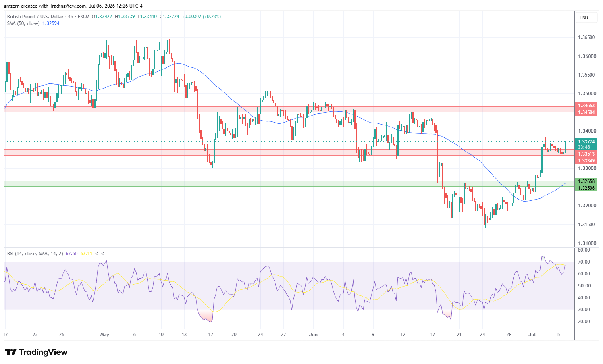Click the 1.36000 price axis label
603x364 pixels.
pos(587,56)
